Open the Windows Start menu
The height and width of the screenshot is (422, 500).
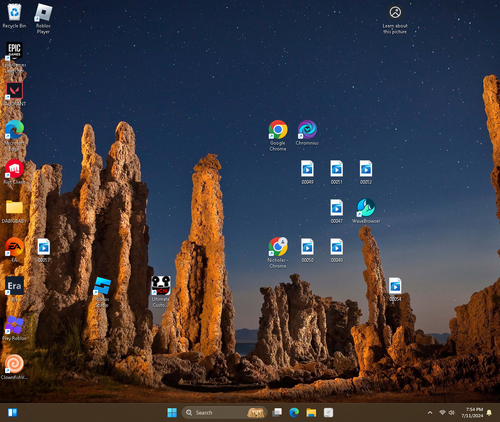[x=172, y=413]
